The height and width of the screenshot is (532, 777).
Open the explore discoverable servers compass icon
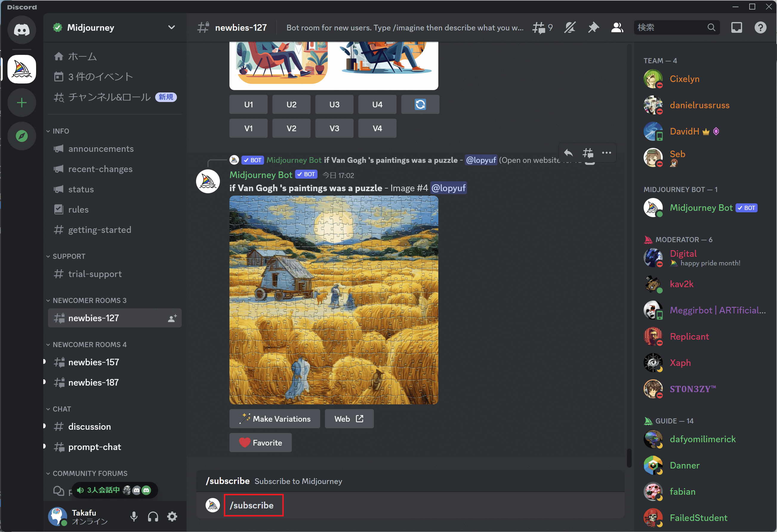[22, 136]
